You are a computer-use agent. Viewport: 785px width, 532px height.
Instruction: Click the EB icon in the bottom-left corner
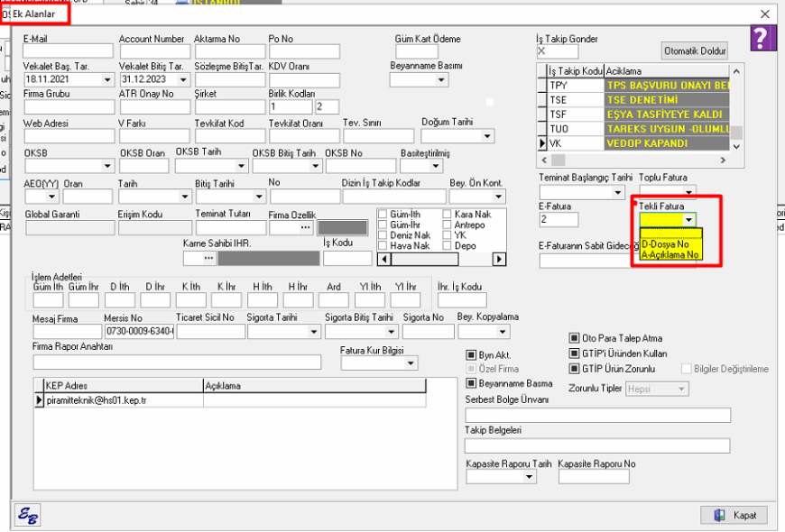point(28,515)
